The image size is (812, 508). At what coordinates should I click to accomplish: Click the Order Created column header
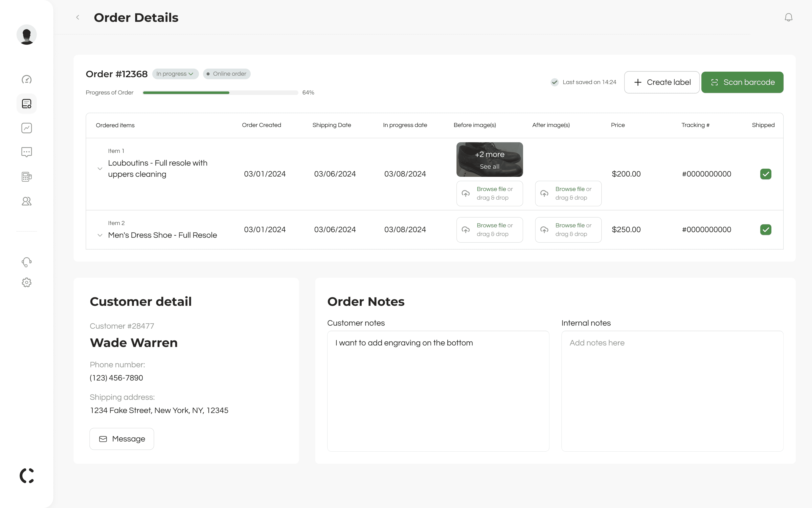[x=261, y=125]
